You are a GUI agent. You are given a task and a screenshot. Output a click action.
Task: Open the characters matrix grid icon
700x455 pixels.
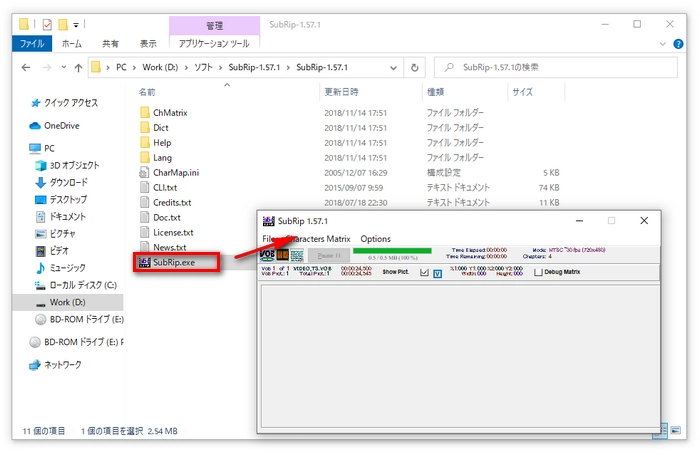pos(297,255)
